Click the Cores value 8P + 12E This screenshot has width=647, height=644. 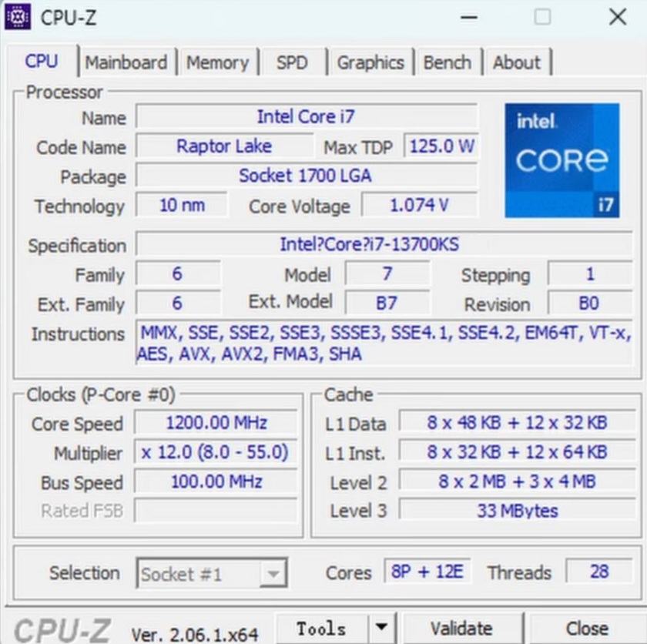click(x=427, y=572)
